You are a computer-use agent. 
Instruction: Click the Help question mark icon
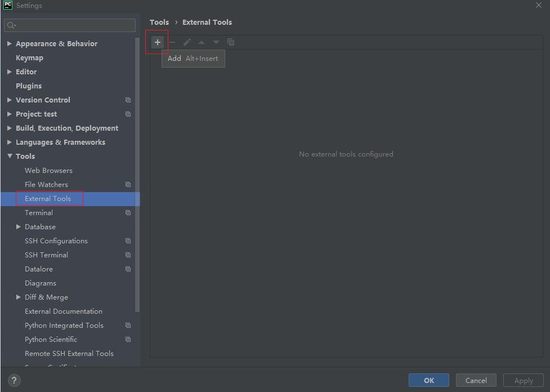(x=14, y=380)
